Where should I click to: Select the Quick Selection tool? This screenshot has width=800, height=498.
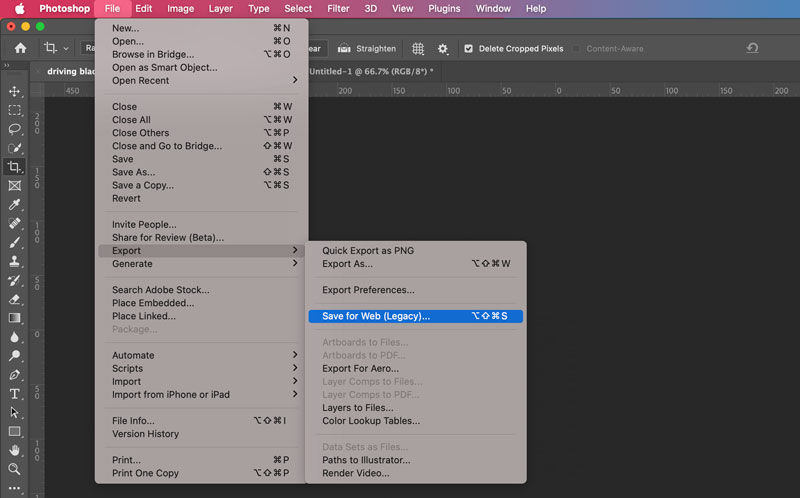(x=14, y=148)
